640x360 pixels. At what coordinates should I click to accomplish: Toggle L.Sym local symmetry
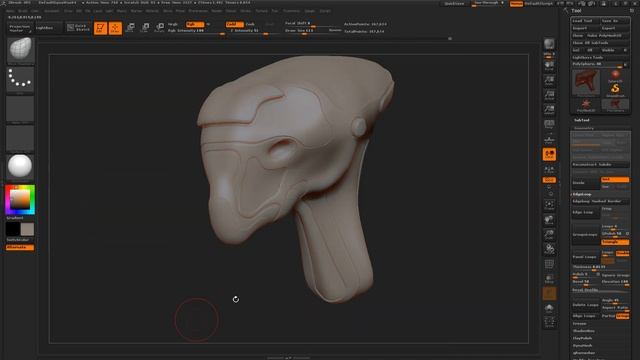(x=549, y=169)
